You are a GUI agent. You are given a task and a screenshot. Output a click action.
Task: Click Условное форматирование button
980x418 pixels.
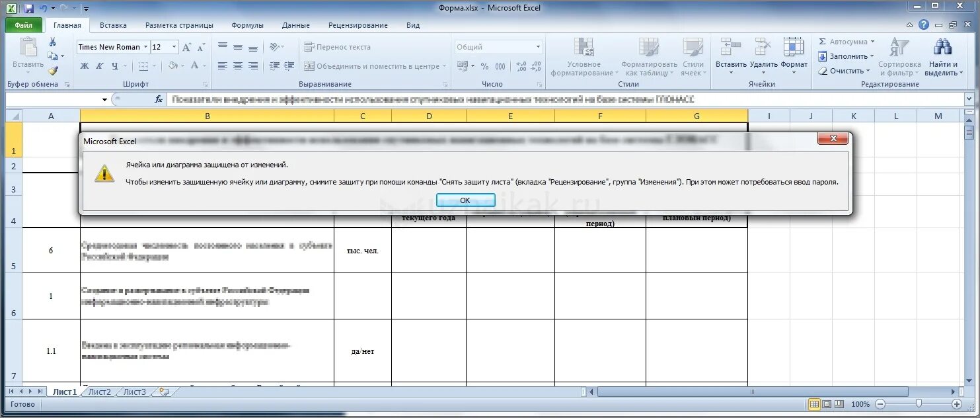click(x=584, y=58)
